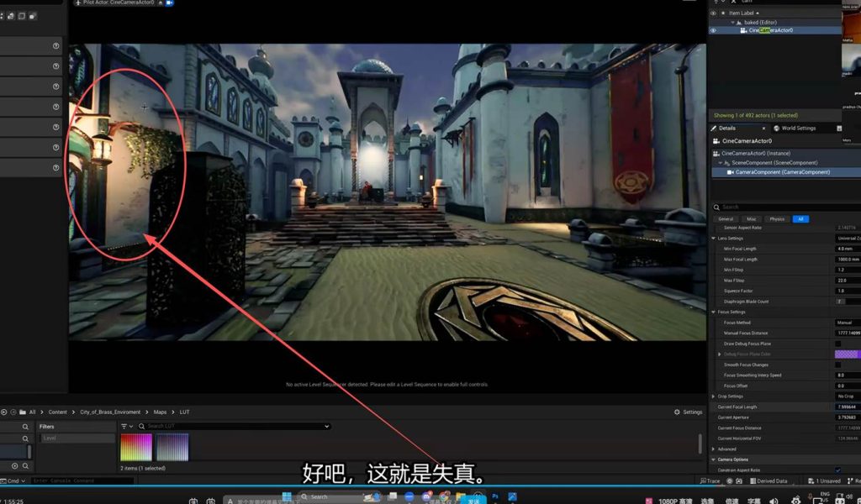Toggle visibility of CineCameraActor0 in Outliner
The image size is (861, 504).
coord(714,30)
